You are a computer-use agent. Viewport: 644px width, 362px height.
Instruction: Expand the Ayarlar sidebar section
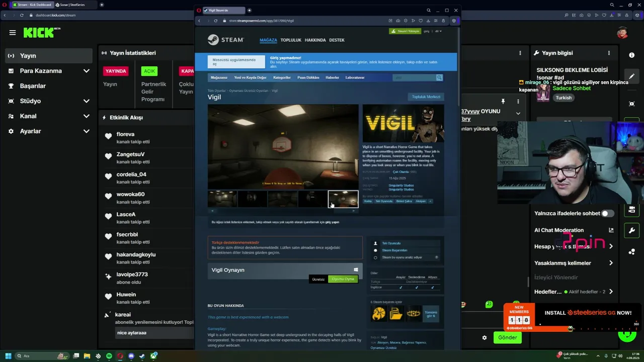pos(87,131)
